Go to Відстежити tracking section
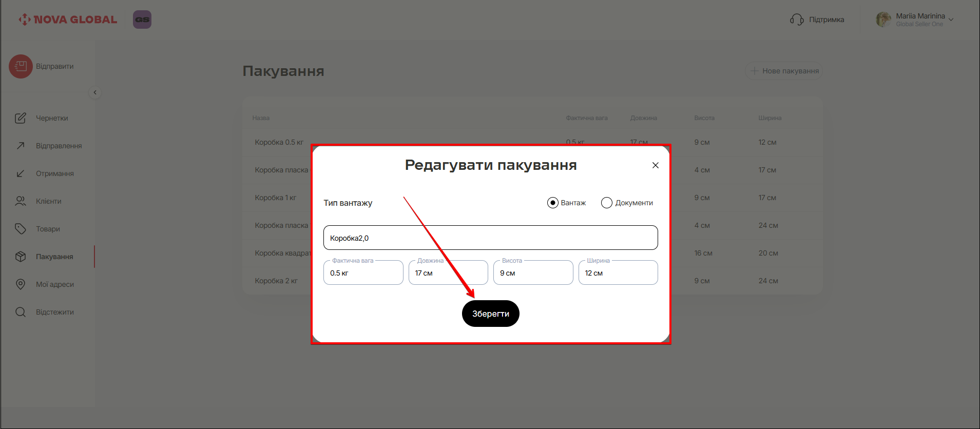Image resolution: width=980 pixels, height=429 pixels. click(54, 312)
